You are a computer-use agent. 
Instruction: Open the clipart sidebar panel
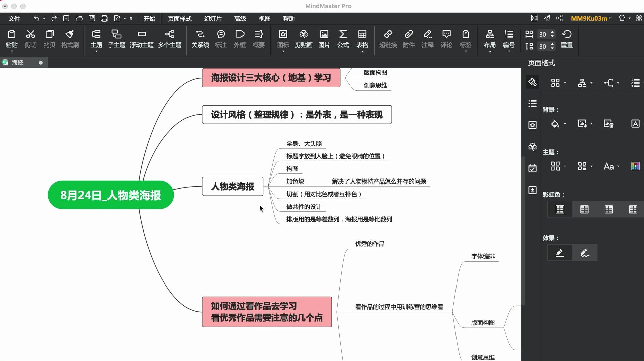[532, 147]
